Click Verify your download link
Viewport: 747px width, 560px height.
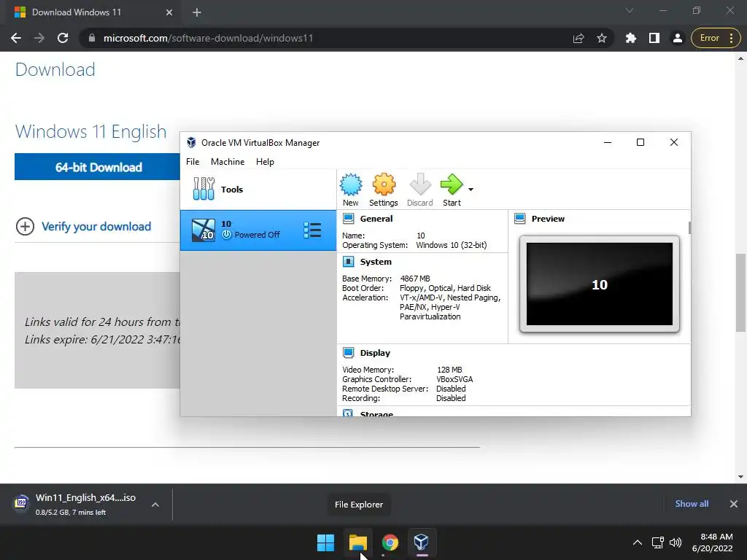96,227
